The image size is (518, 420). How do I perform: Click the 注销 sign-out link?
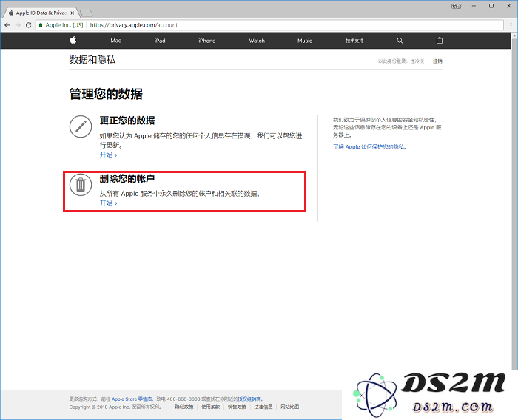click(x=437, y=61)
